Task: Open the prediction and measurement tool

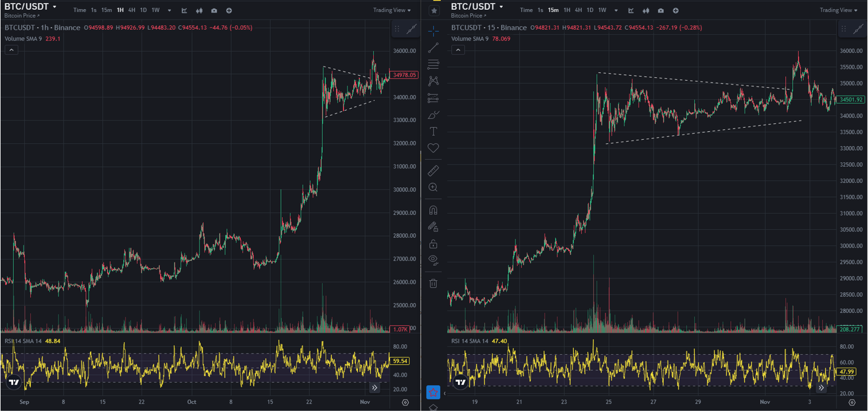Action: 433,98
